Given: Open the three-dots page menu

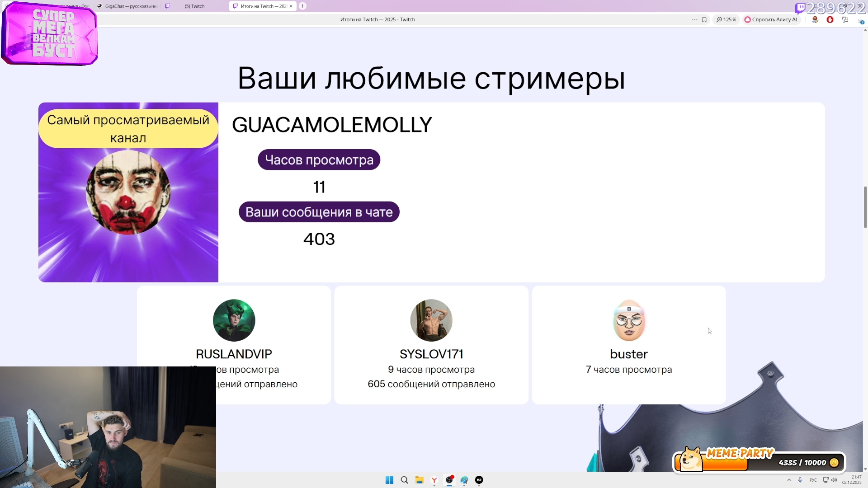Looking at the screenshot, I should coord(694,19).
